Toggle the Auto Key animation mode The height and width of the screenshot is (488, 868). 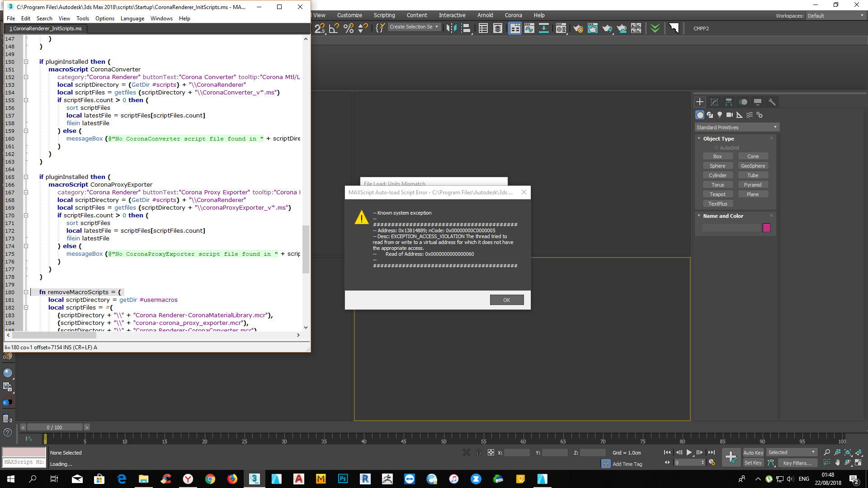(x=753, y=453)
